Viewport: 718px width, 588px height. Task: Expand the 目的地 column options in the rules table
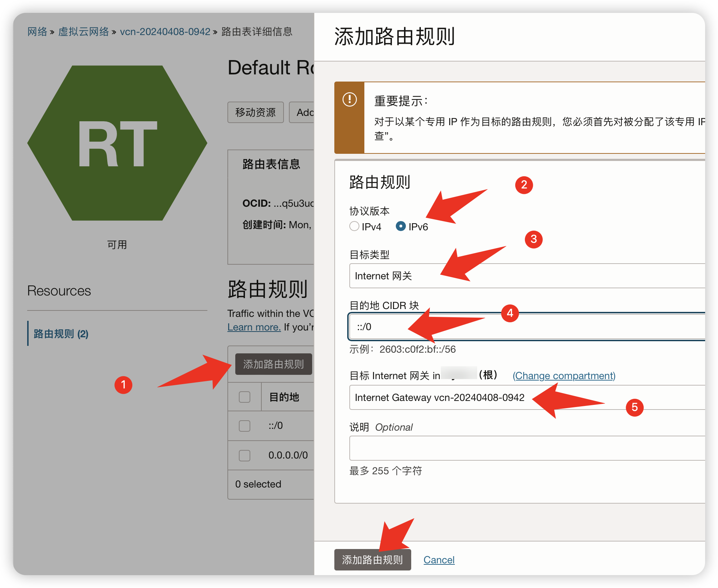coord(285,397)
